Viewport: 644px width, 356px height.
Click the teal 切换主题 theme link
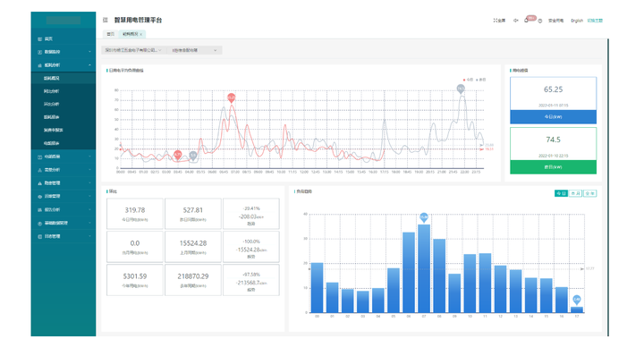pos(595,21)
